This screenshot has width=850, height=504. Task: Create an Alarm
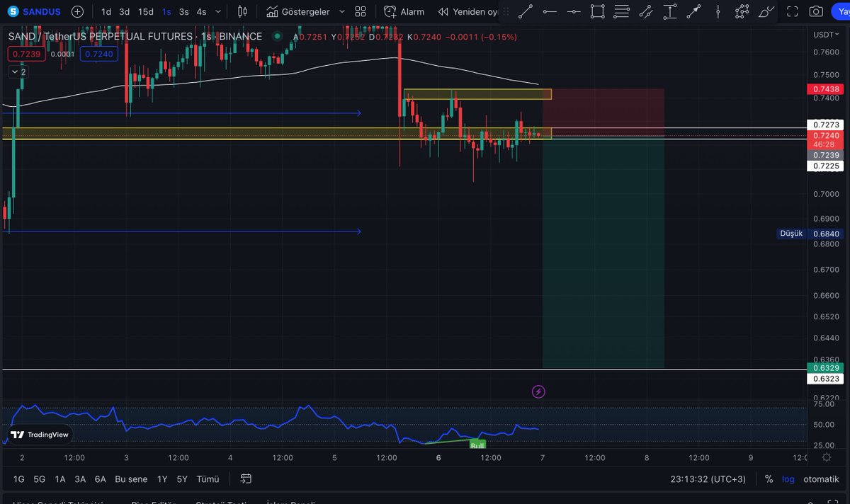[x=404, y=12]
